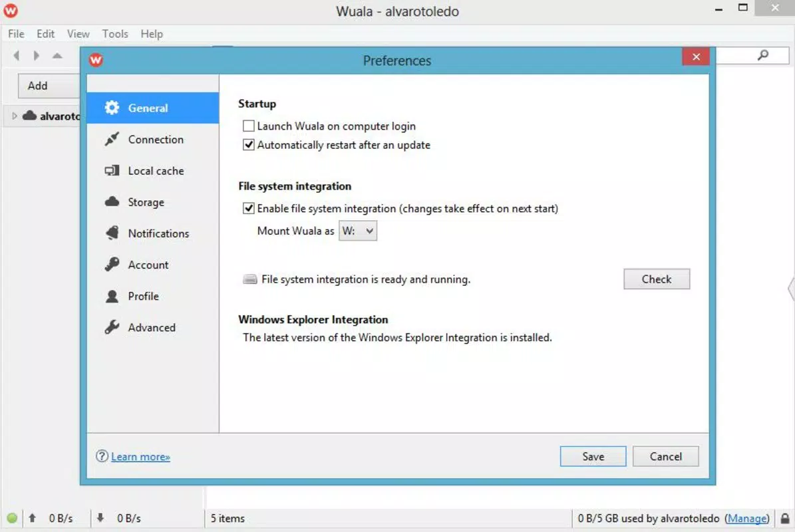795x532 pixels.
Task: Open the Tools menu
Action: [x=115, y=34]
